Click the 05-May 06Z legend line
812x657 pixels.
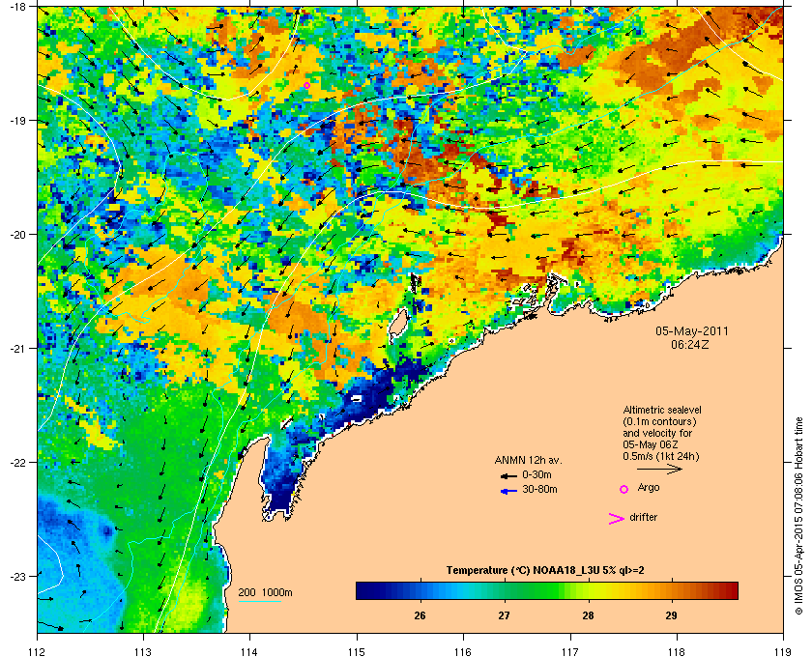651,444
